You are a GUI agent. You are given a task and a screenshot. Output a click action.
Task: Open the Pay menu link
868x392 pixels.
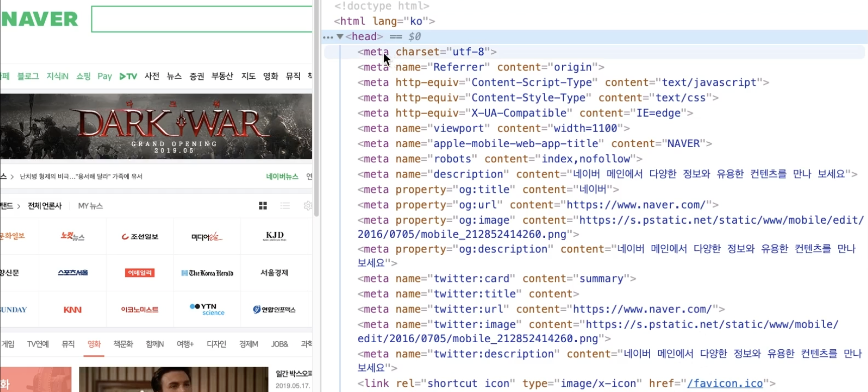pos(105,76)
